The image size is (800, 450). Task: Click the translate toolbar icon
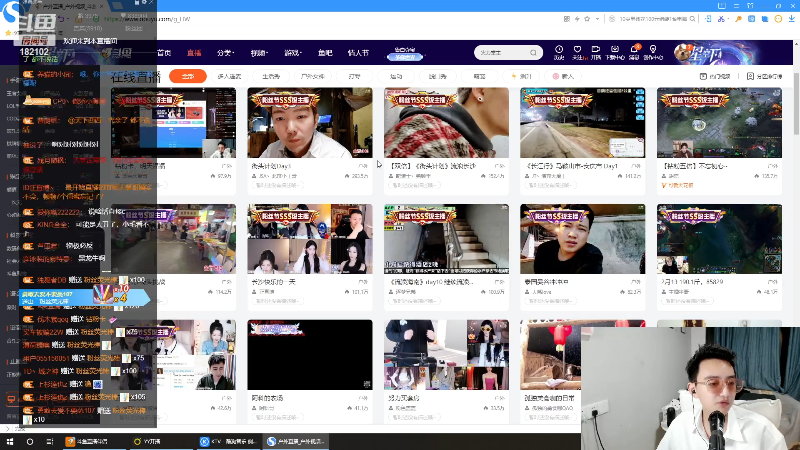point(752,19)
